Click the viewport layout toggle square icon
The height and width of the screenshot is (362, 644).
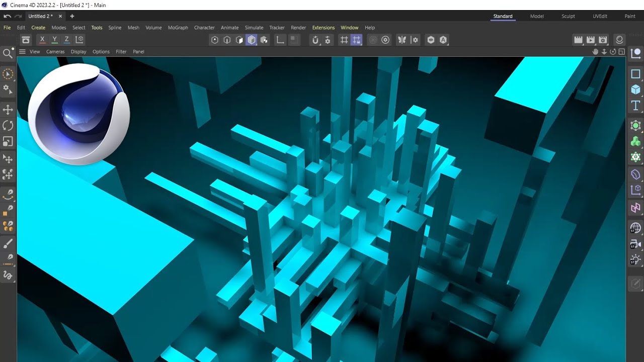click(622, 52)
